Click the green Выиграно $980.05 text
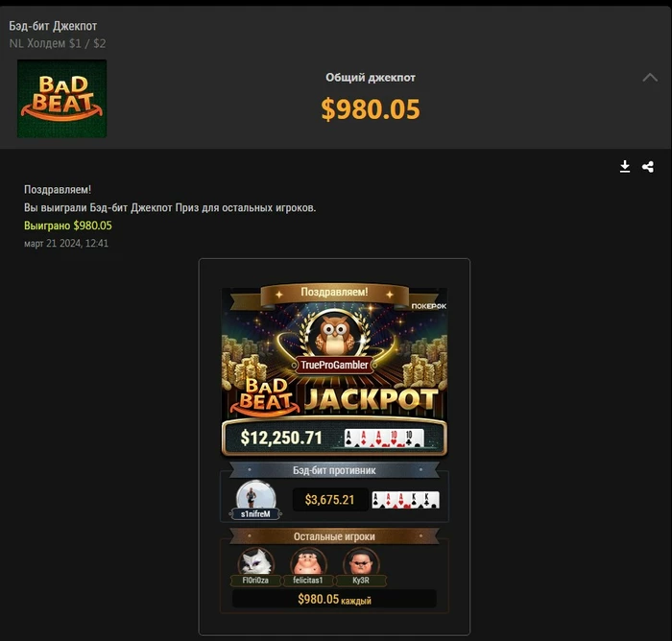 68,226
